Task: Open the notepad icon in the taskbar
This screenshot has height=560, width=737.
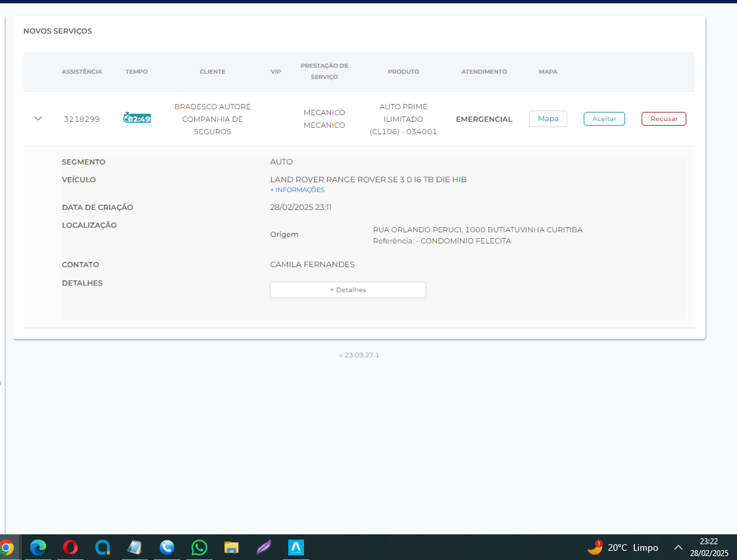Action: [x=135, y=547]
